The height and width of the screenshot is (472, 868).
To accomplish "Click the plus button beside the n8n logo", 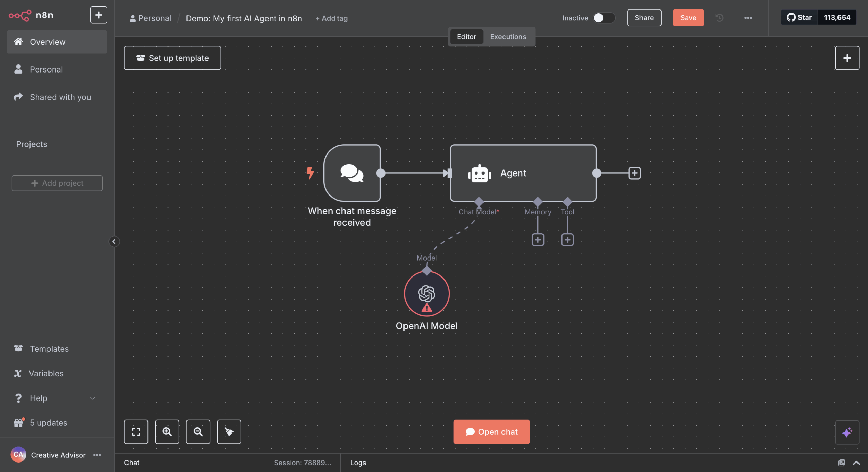I will coord(99,15).
